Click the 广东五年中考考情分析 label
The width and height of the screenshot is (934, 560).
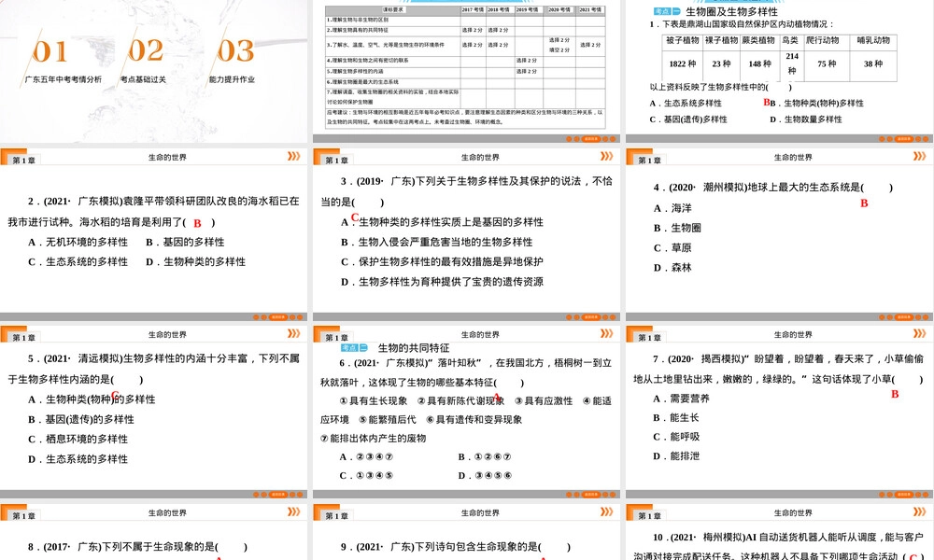tap(64, 79)
